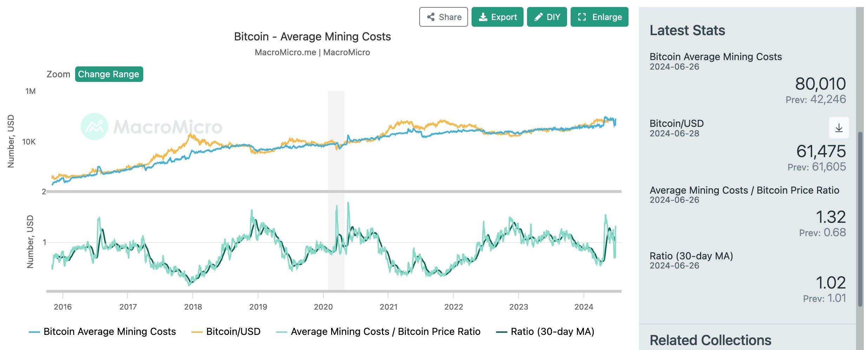Toggle Ratio (30-day MA) legend item
This screenshot has height=350, width=868.
point(552,331)
